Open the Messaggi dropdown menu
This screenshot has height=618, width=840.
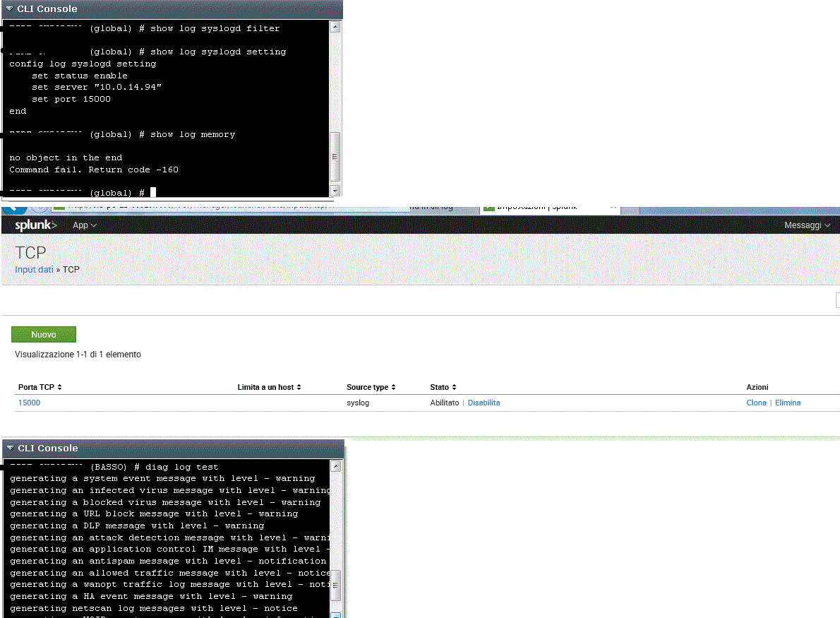tap(807, 225)
